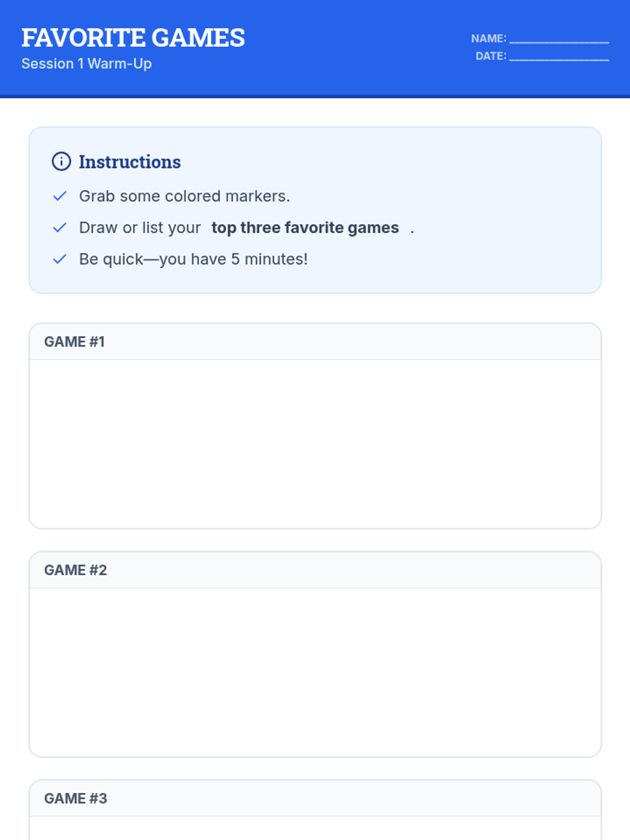Screen dimensions: 630x840
Task: Click the checkmark next to 'Grab some colored markers'
Action: (x=60, y=196)
